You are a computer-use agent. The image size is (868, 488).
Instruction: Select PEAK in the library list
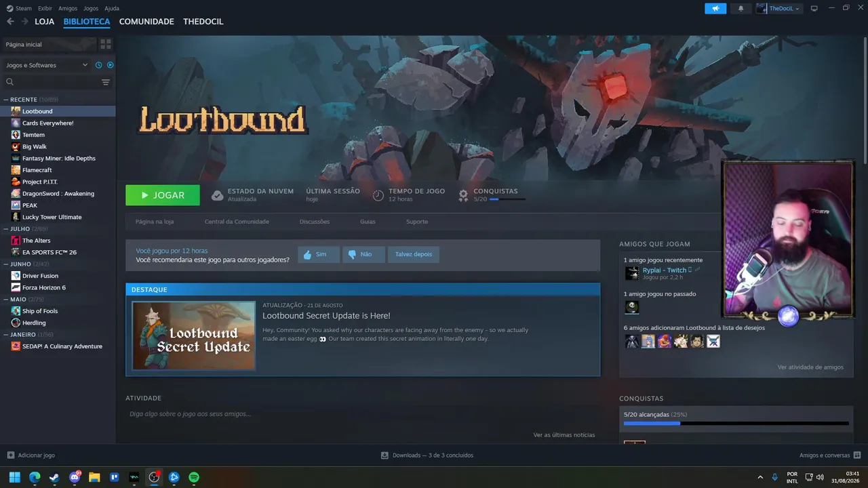58,205
